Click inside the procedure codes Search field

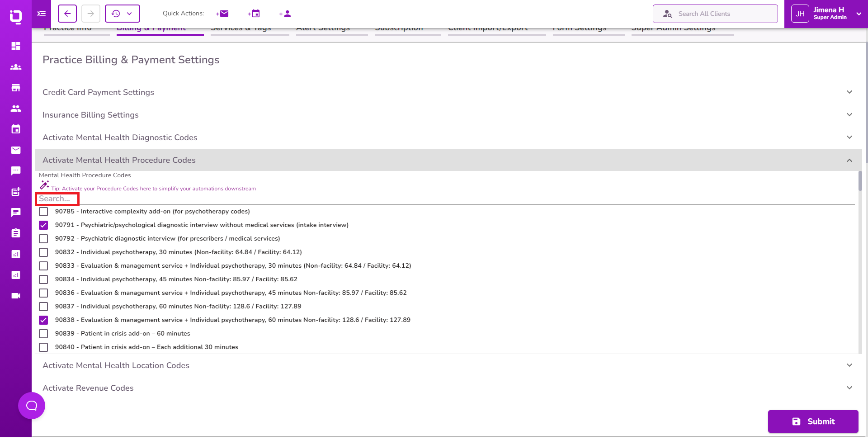point(57,199)
